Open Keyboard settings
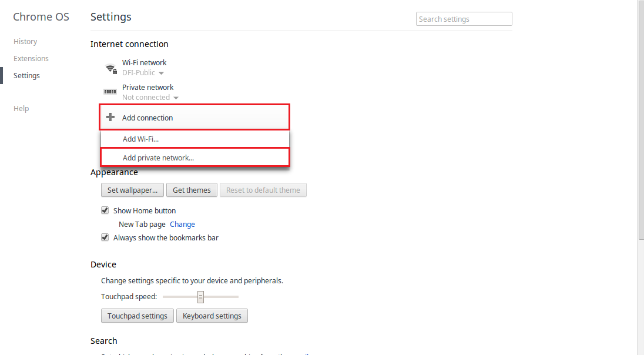Screen dimensions: 644x355 [212, 316]
